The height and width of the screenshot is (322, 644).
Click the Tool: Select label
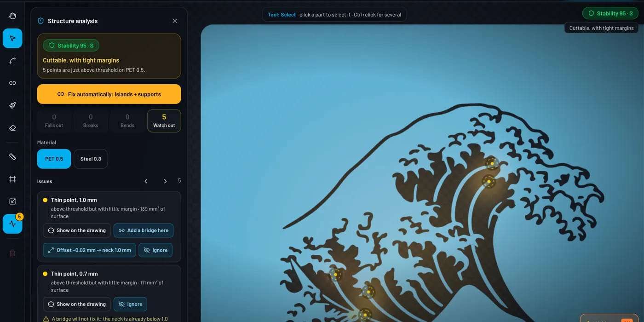pyautogui.click(x=282, y=15)
